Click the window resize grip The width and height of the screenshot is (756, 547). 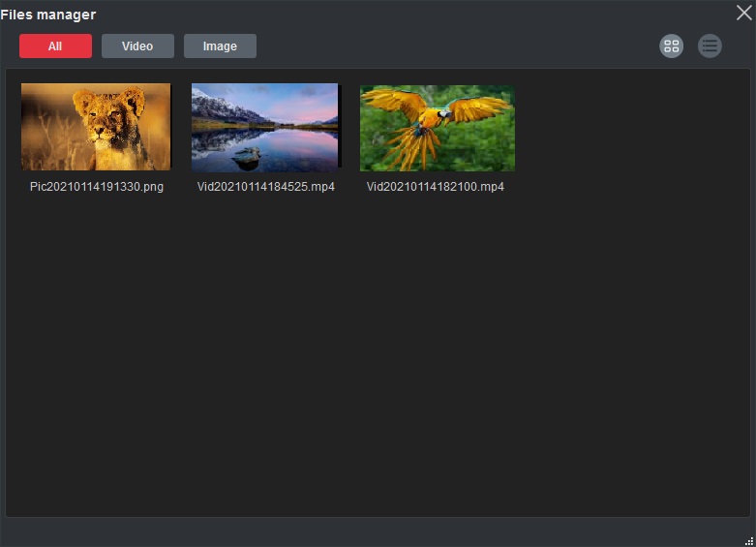pyautogui.click(x=749, y=541)
